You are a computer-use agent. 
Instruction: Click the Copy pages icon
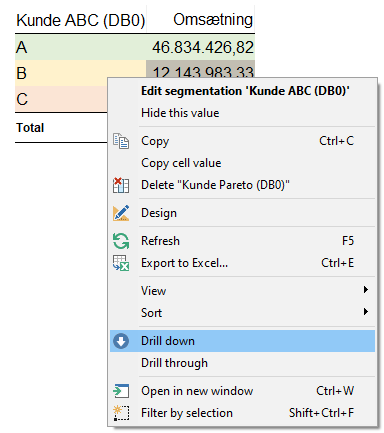click(121, 141)
